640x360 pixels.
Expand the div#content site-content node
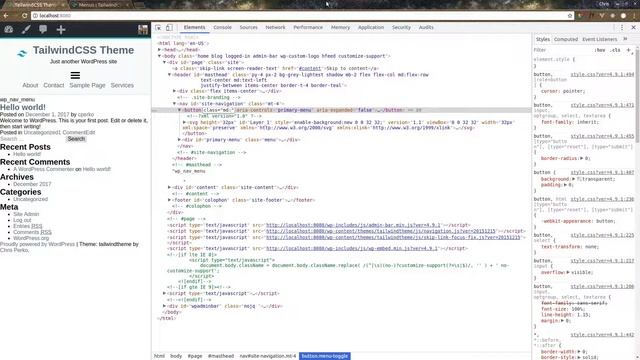(x=169, y=187)
